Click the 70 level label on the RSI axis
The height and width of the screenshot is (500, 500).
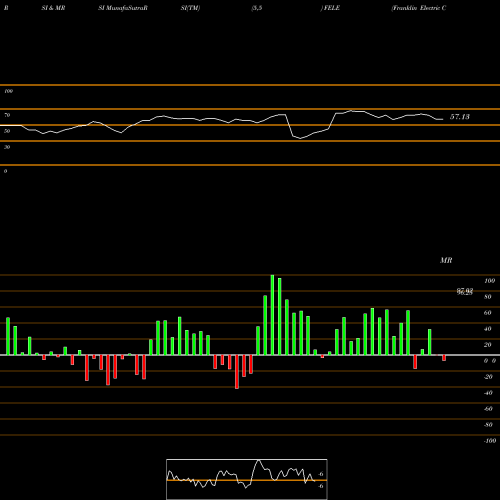pyautogui.click(x=7, y=115)
